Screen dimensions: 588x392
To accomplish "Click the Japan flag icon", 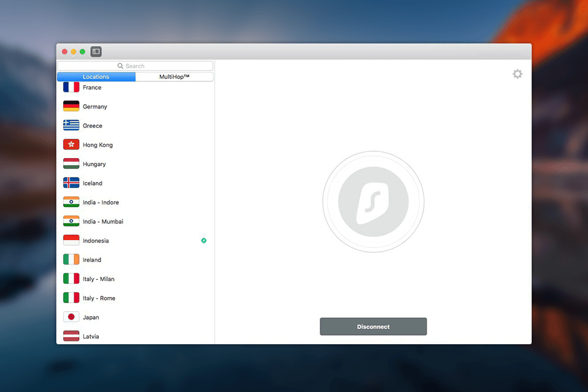I will [x=71, y=317].
